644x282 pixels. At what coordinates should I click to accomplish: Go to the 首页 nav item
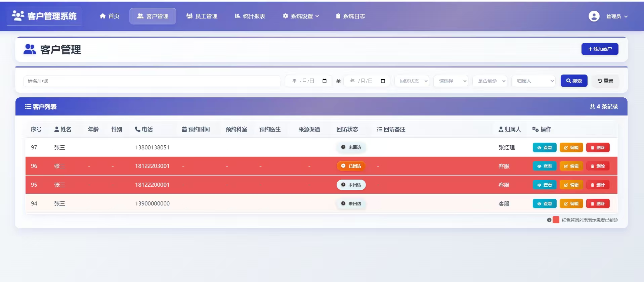point(110,16)
